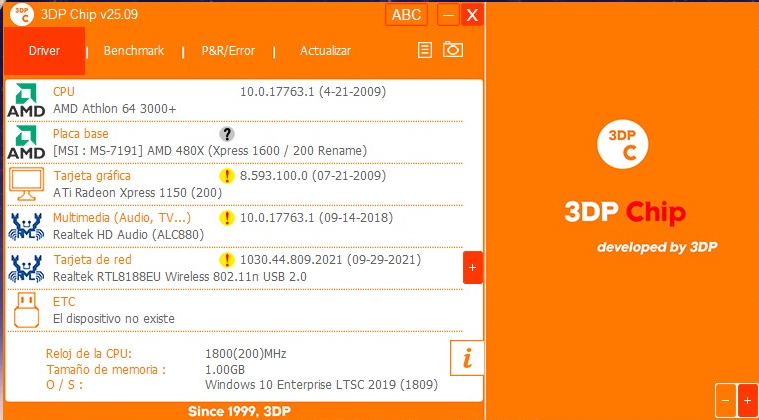The height and width of the screenshot is (420, 759).
Task: Select the Actualizar tab
Action: tap(325, 51)
